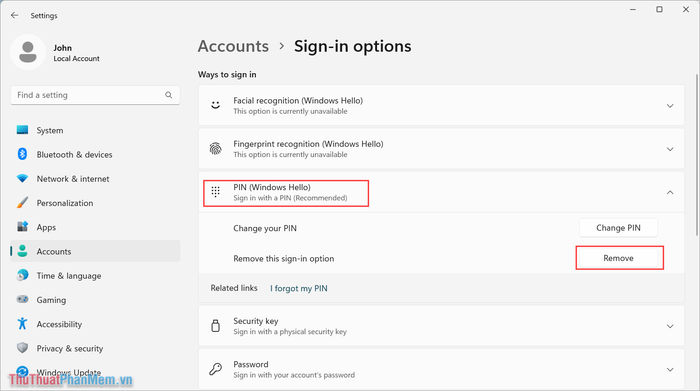Image resolution: width=700 pixels, height=391 pixels.
Task: Click the Apps icon in sidebar
Action: point(22,227)
